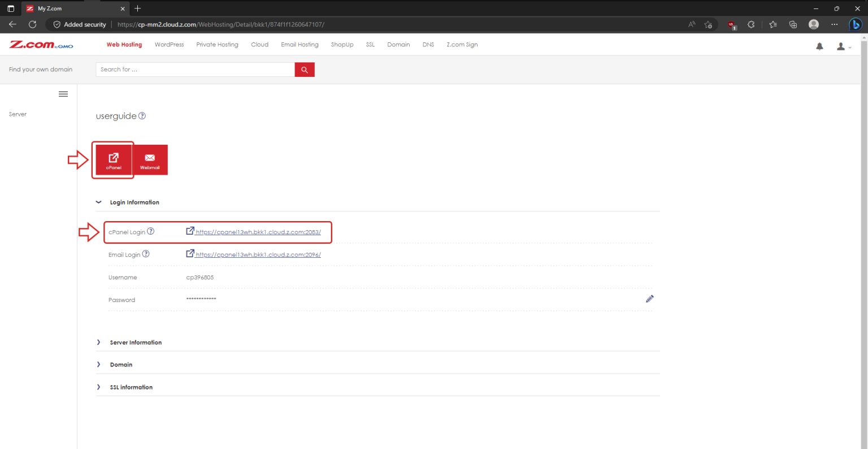
Task: Toggle the hamburger sidebar menu
Action: point(63,94)
